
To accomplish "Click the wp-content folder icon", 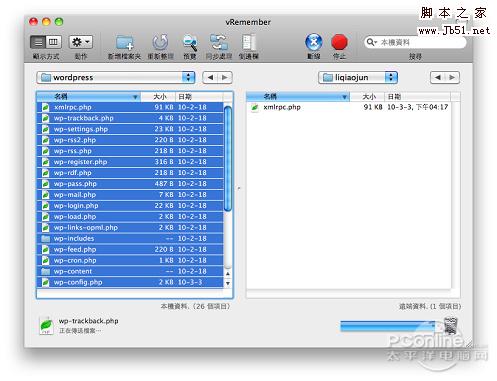I will (x=45, y=272).
